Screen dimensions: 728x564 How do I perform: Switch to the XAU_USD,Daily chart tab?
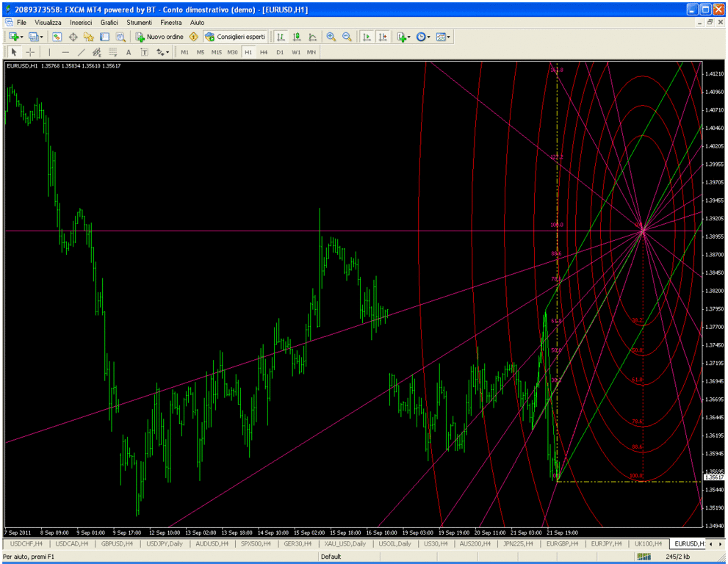[345, 543]
